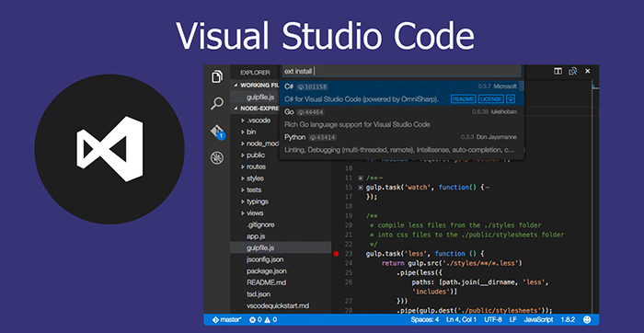Click the 44464 download count for Go

click(x=311, y=112)
